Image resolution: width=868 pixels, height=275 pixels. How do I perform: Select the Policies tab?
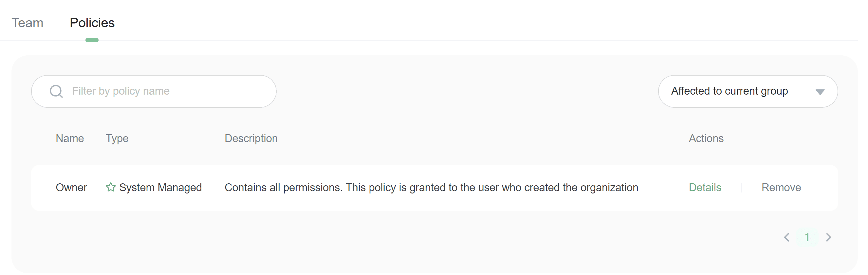tap(92, 23)
